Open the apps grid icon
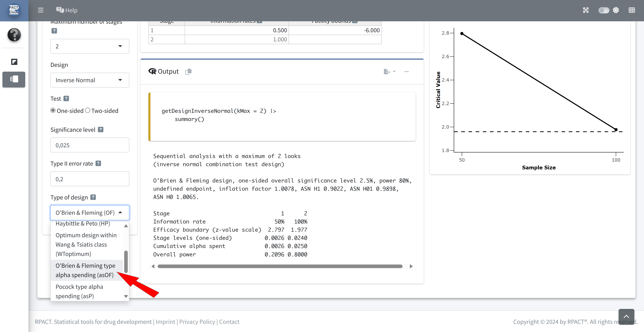Screen dimensions: 644x332 631,10
